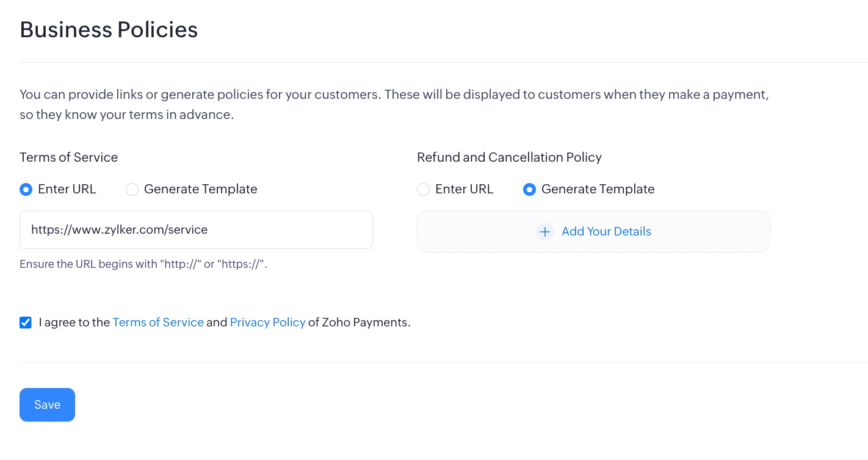The image size is (868, 460).
Task: Click the plus icon to add details
Action: coord(544,232)
